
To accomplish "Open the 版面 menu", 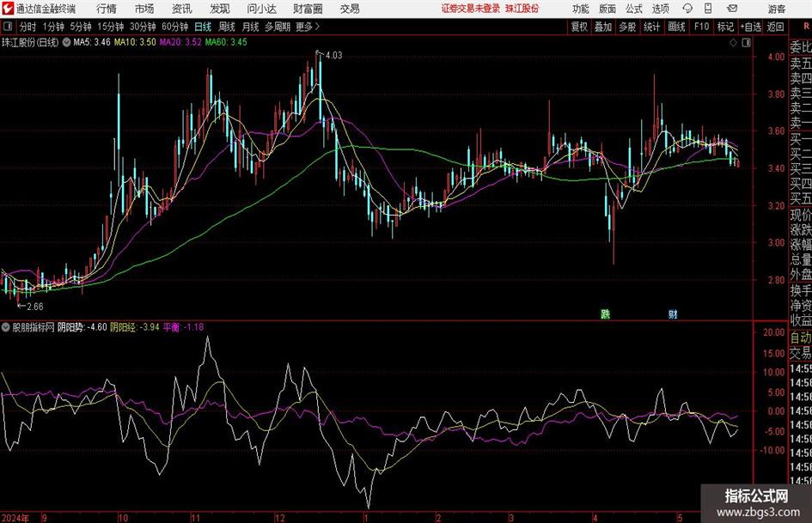I will [x=607, y=9].
